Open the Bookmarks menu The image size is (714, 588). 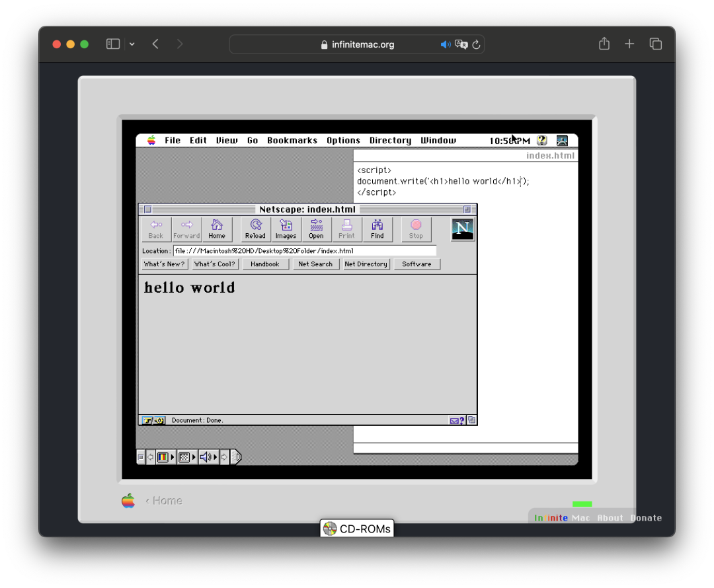coord(292,140)
